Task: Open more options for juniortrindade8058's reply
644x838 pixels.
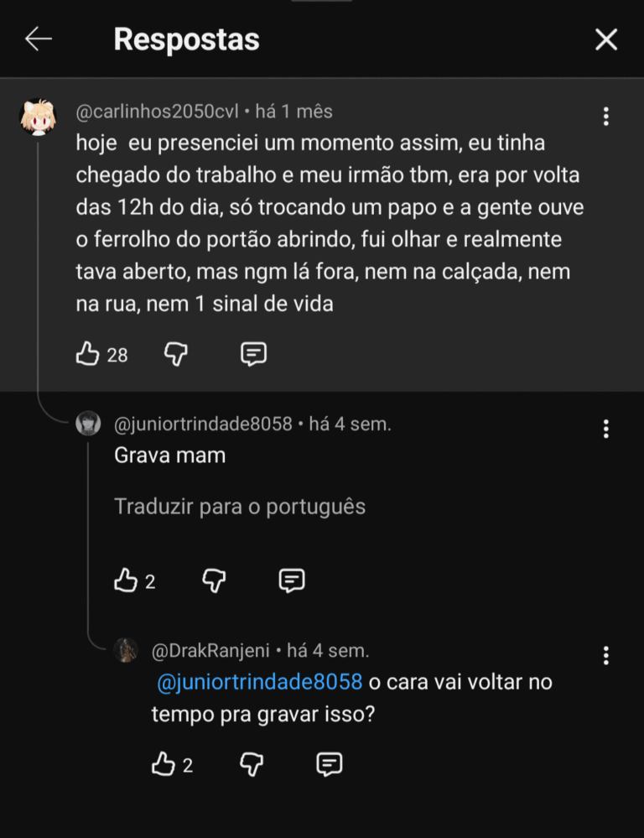Action: coord(605,429)
